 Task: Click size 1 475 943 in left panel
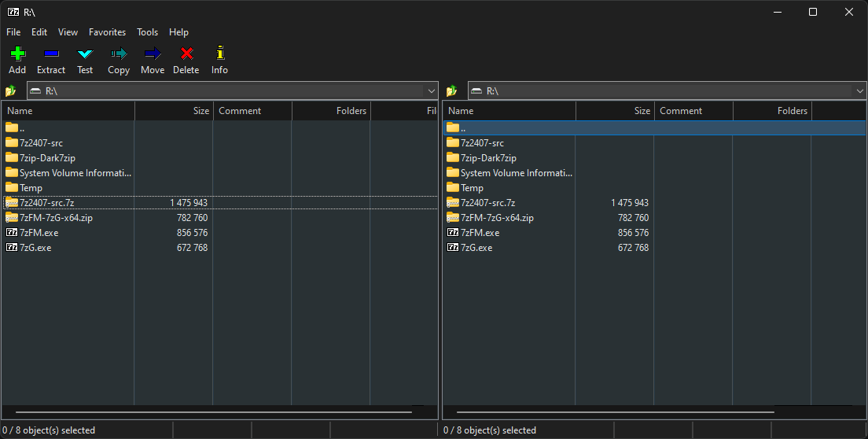point(189,203)
